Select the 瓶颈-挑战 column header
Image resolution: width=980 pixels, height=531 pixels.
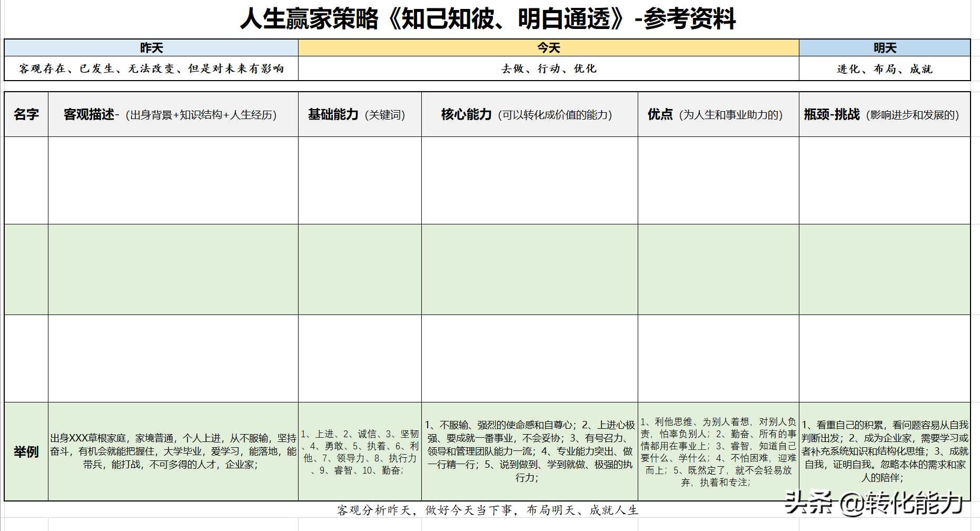click(x=885, y=114)
